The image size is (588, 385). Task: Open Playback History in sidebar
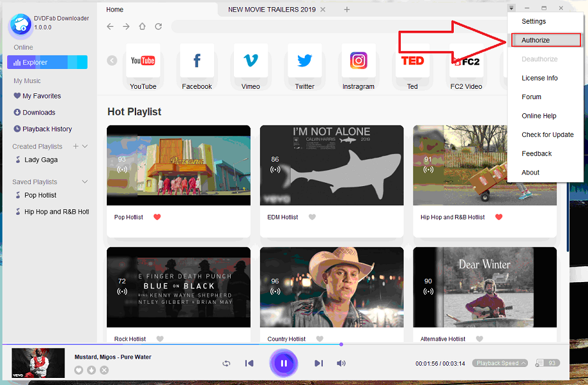tap(47, 129)
